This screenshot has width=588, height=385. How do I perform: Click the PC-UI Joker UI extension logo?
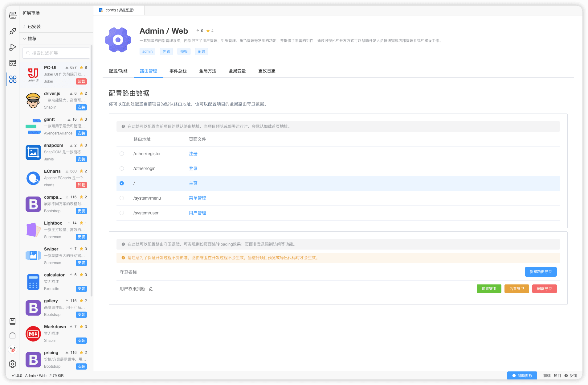(x=33, y=74)
